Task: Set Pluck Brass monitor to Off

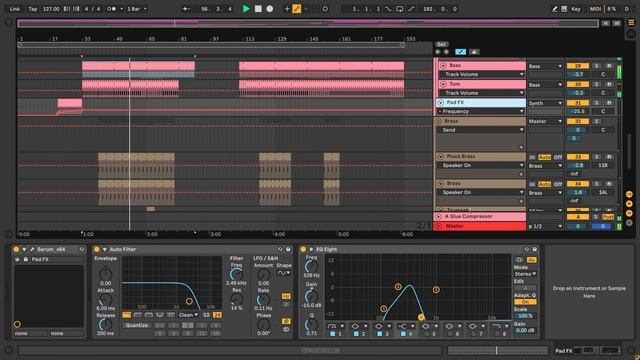Action: (558, 157)
